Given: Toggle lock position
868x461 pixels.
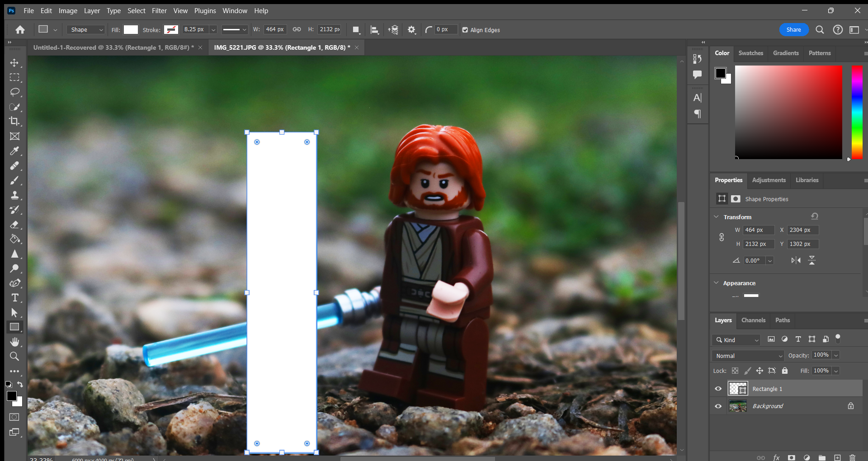Looking at the screenshot, I should click(x=759, y=371).
